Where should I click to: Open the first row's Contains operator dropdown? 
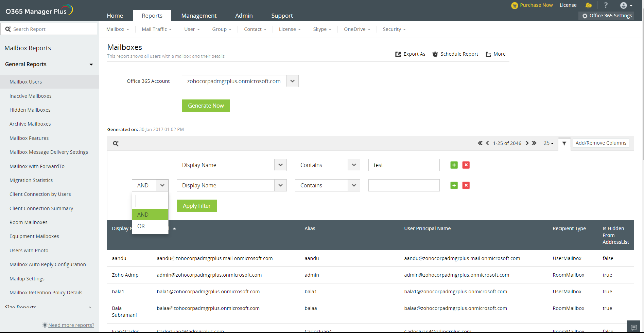[354, 165]
